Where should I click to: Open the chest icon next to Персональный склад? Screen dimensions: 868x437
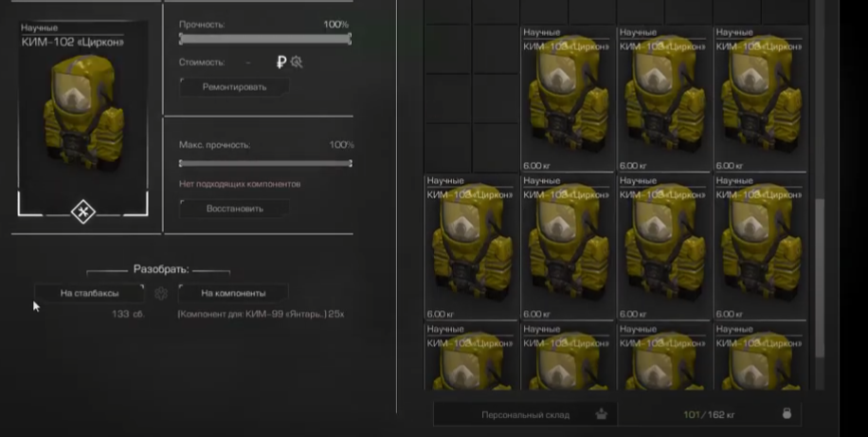coord(601,413)
